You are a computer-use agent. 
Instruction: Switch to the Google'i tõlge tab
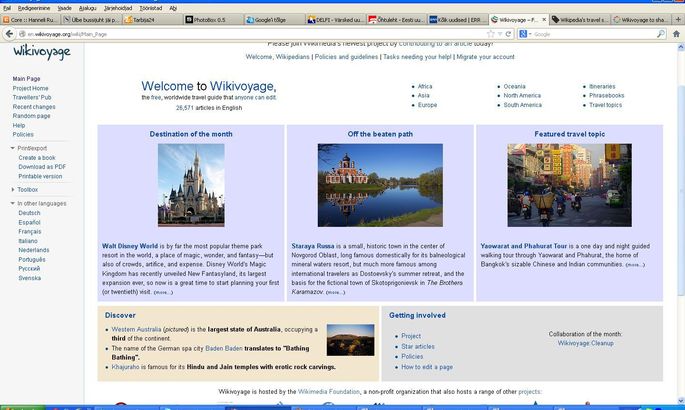[x=274, y=20]
